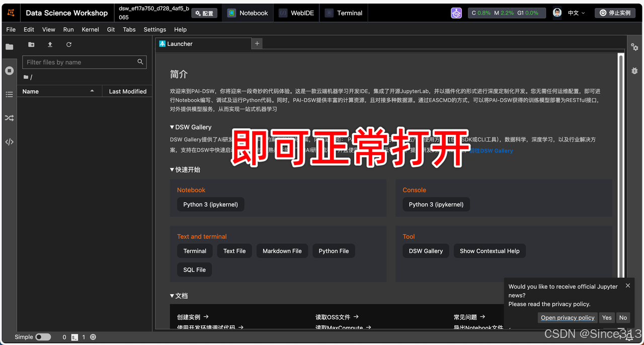Toggle the Simple mode switch
The width and height of the screenshot is (644, 345).
43,337
